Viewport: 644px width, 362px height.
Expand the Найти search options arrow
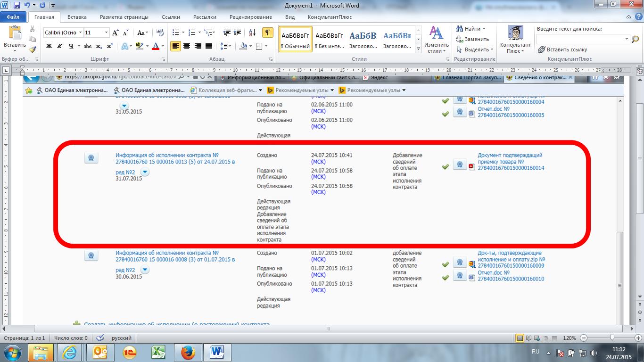click(485, 29)
